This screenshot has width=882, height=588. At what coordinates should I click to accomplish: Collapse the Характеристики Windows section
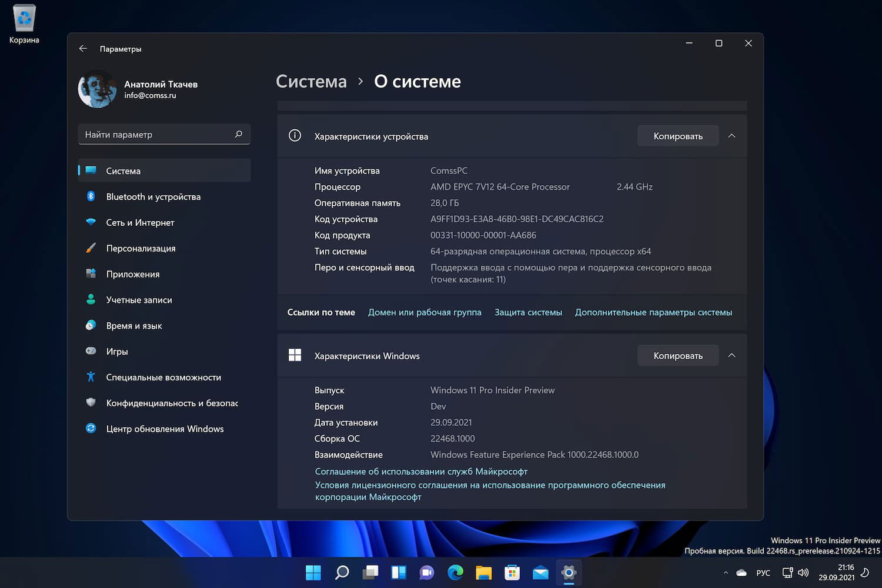coord(731,355)
